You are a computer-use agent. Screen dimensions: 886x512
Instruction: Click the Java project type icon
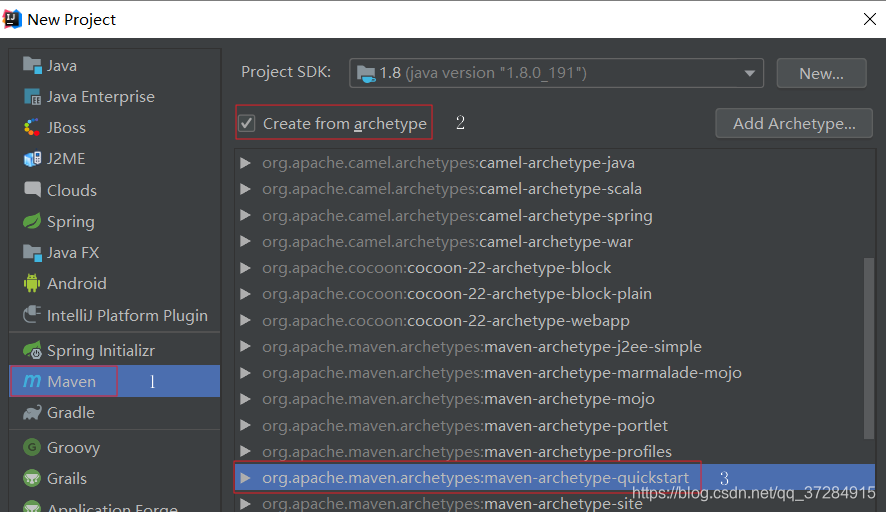tap(32, 66)
